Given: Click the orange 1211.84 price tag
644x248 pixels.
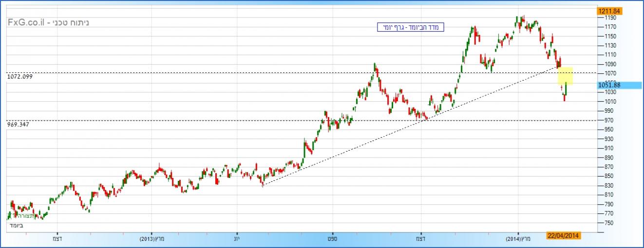Looking at the screenshot, I should pyautogui.click(x=609, y=10).
